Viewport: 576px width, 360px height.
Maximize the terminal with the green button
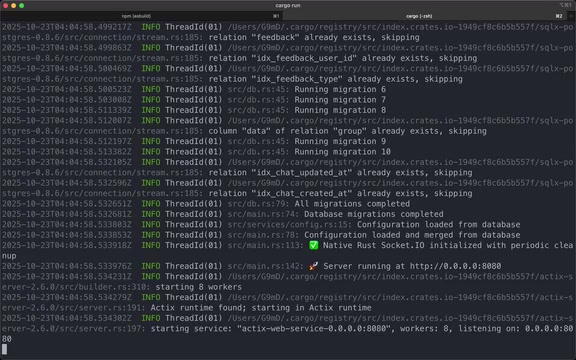[x=22, y=6]
